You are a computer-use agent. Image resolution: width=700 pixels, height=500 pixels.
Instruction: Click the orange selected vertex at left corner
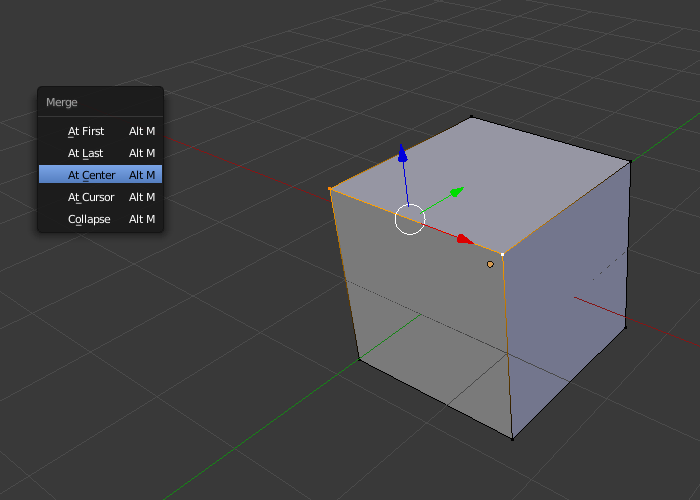point(330,189)
